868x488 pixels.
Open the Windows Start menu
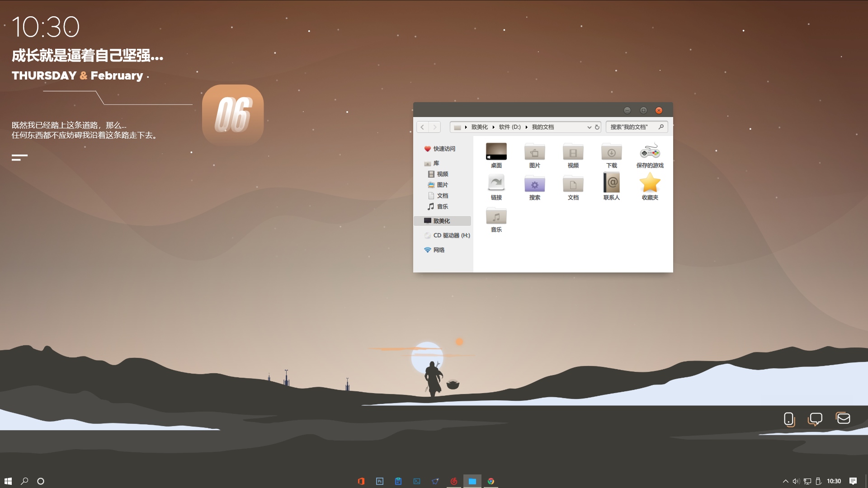(x=8, y=481)
